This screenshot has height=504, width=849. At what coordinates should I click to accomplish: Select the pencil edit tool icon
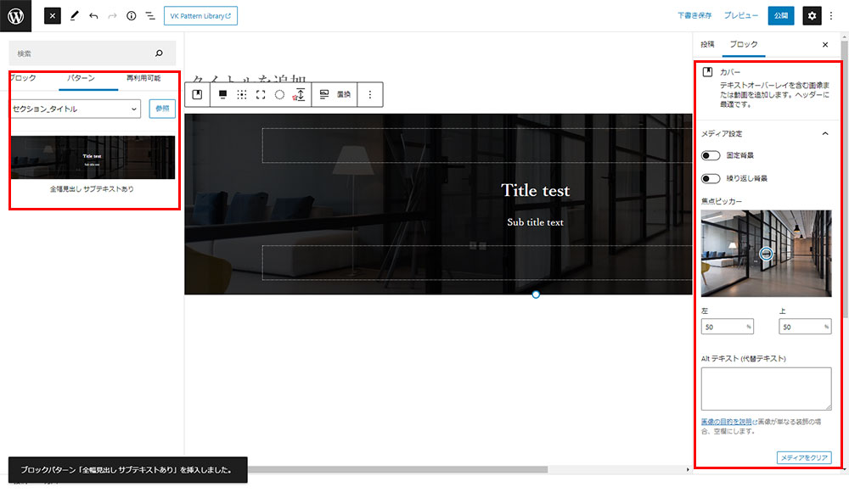[x=75, y=15]
